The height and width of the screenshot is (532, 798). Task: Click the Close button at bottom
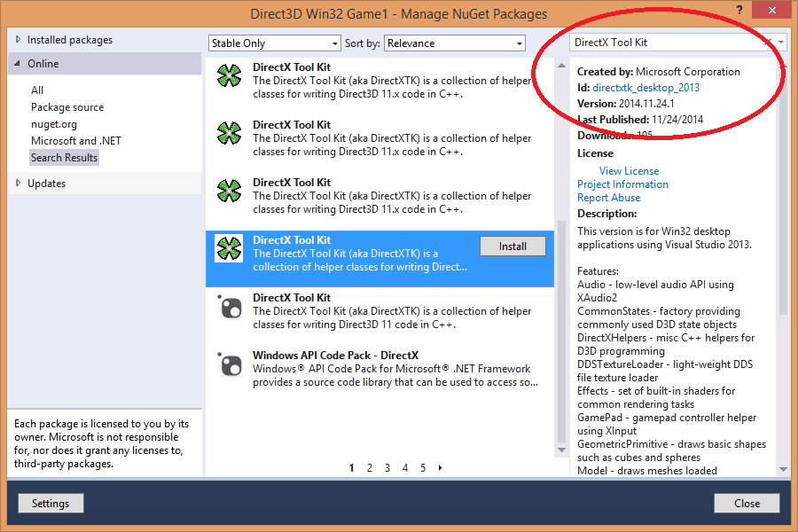point(747,504)
